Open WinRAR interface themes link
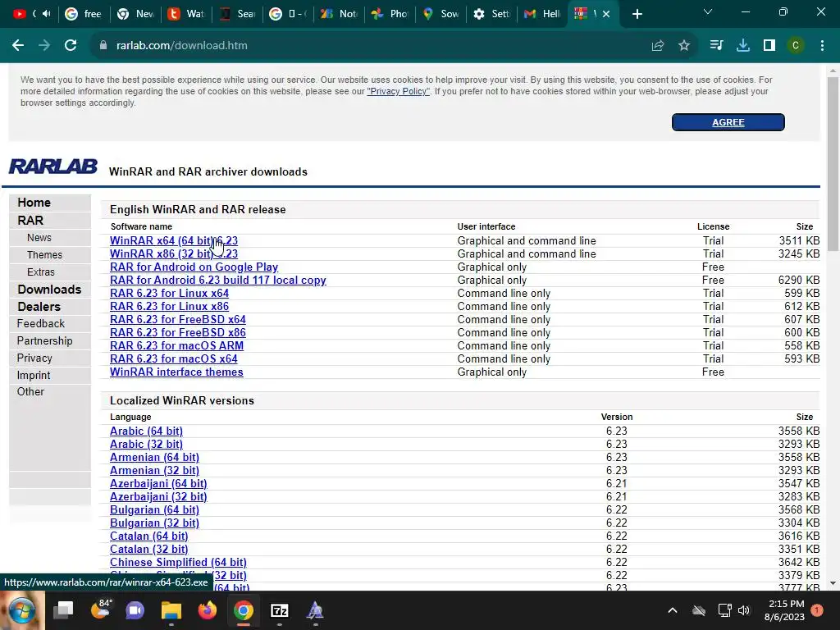The width and height of the screenshot is (840, 630). (x=176, y=372)
